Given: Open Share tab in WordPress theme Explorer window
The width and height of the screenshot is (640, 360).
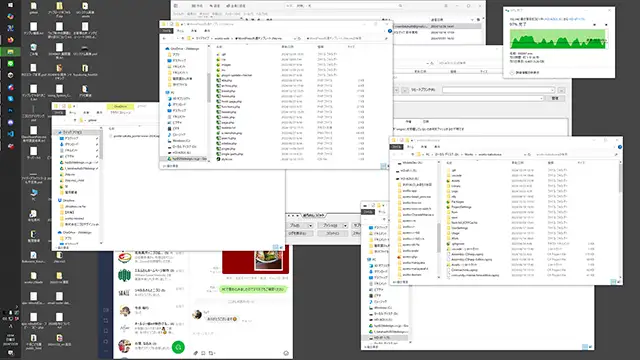Looking at the screenshot, I should [194, 31].
